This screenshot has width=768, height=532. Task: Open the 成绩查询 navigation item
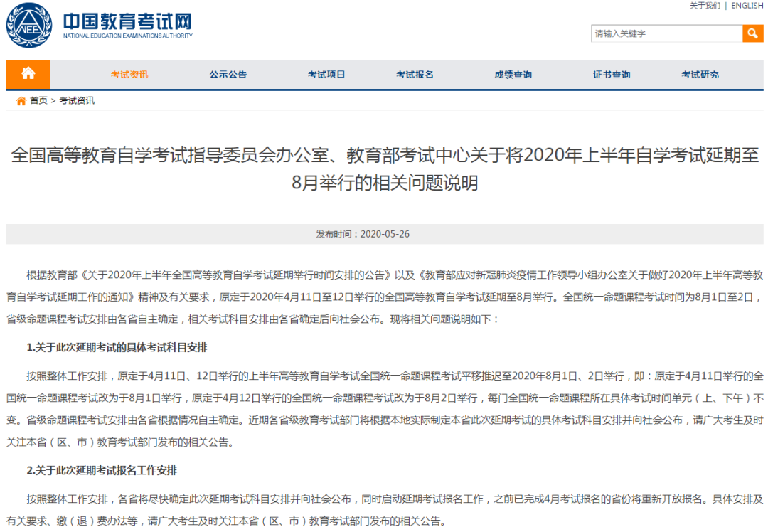[x=513, y=75]
